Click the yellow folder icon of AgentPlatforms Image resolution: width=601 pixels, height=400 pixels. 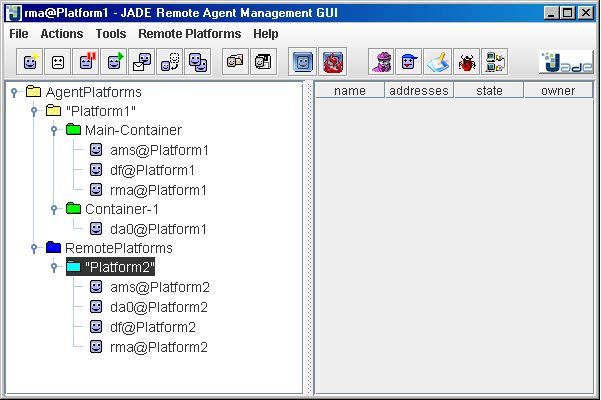click(x=33, y=92)
